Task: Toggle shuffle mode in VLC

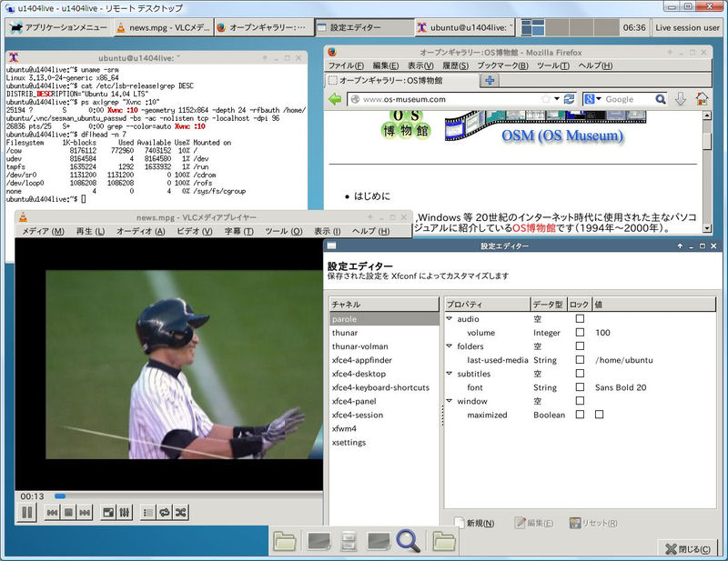Action: 180,513
